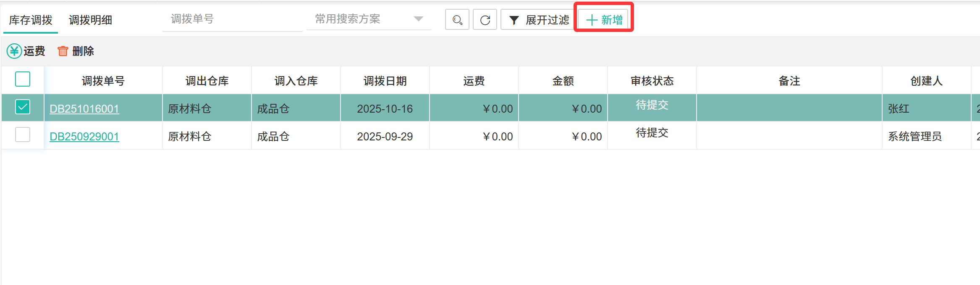980x285 pixels.
Task: Click the funnel filter icon
Action: (514, 20)
